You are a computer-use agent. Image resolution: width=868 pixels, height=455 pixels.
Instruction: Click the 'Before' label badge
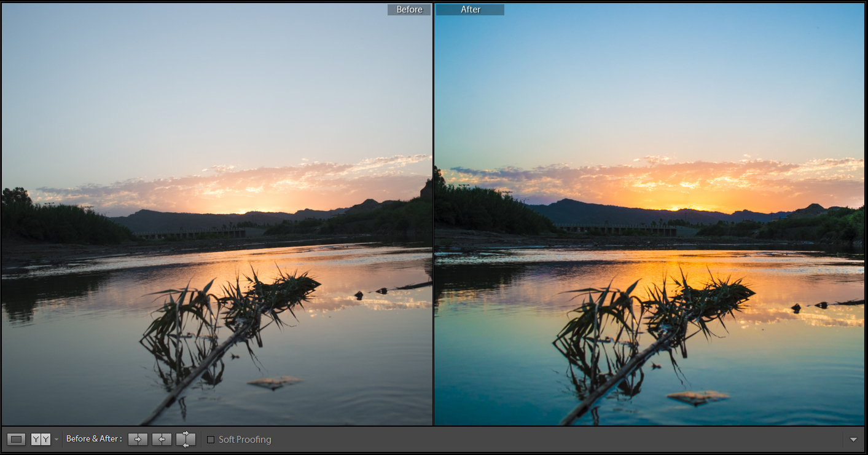[x=409, y=10]
